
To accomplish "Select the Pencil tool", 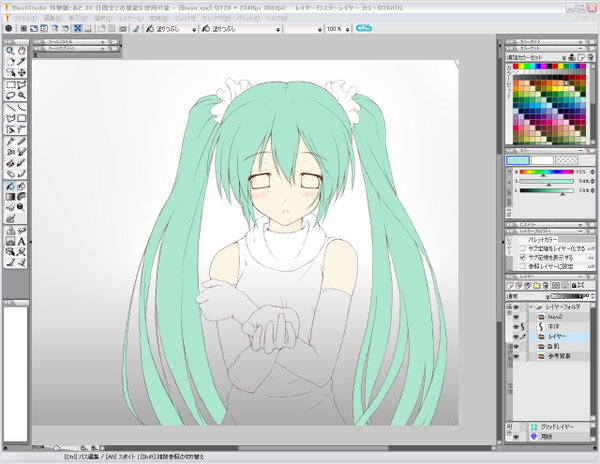I will tap(21, 142).
